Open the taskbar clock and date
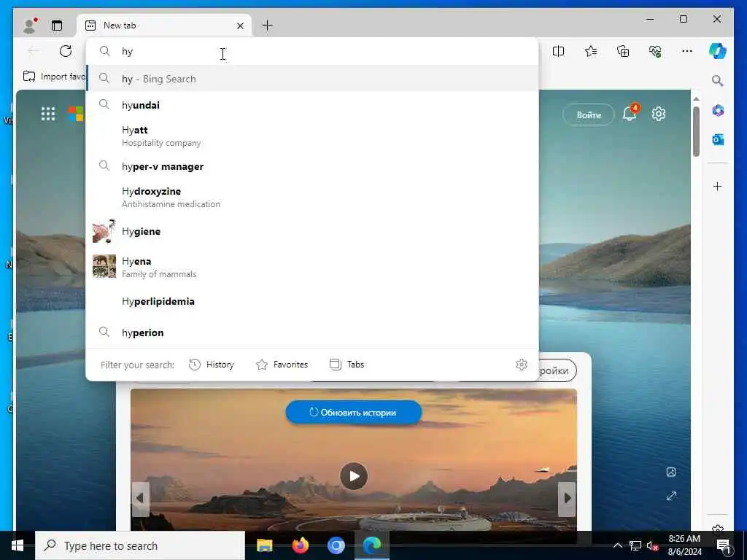 [x=684, y=545]
